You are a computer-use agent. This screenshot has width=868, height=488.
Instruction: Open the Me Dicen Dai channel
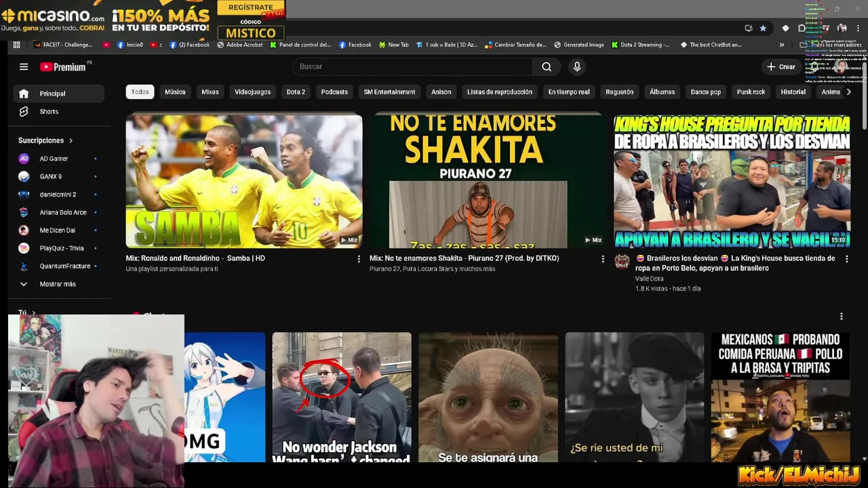point(58,230)
